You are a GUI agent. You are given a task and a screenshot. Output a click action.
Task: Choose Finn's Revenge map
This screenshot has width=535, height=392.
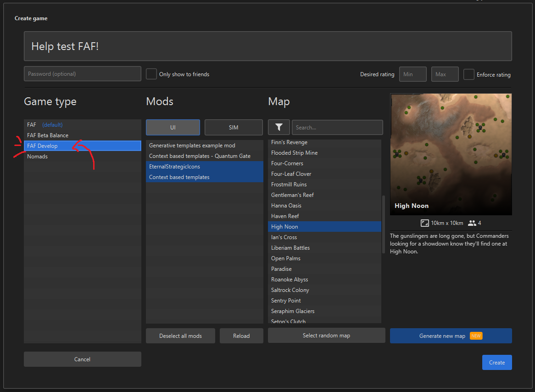[x=324, y=142]
